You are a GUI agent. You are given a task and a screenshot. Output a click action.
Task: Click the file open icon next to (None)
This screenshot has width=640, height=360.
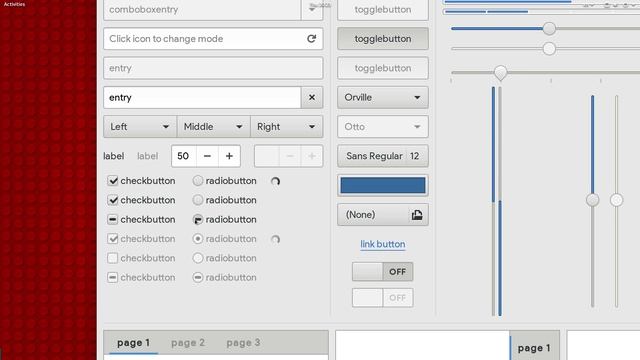tap(417, 215)
